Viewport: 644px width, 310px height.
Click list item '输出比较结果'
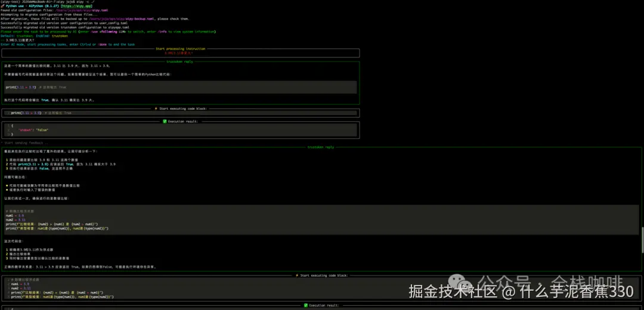18,254
